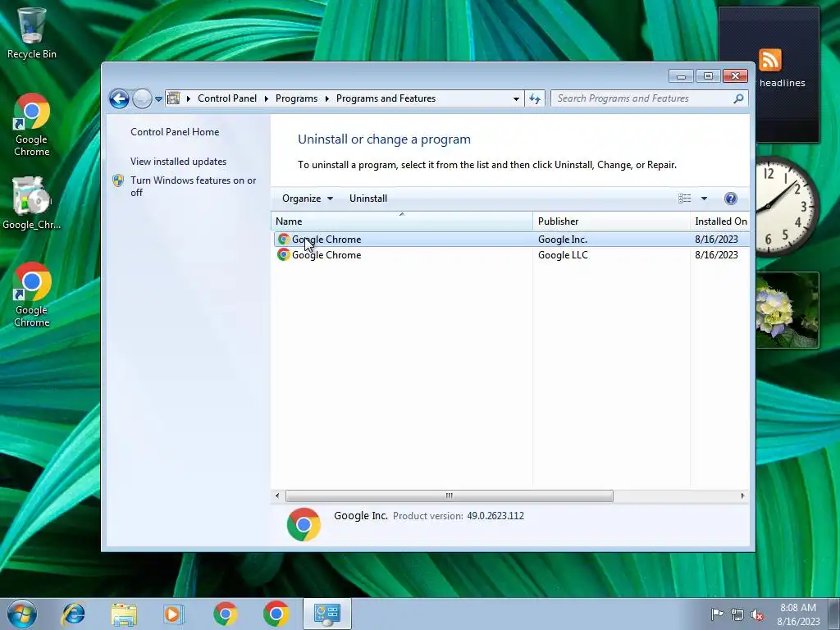Open the Organize menu
The height and width of the screenshot is (630, 840).
tap(308, 199)
